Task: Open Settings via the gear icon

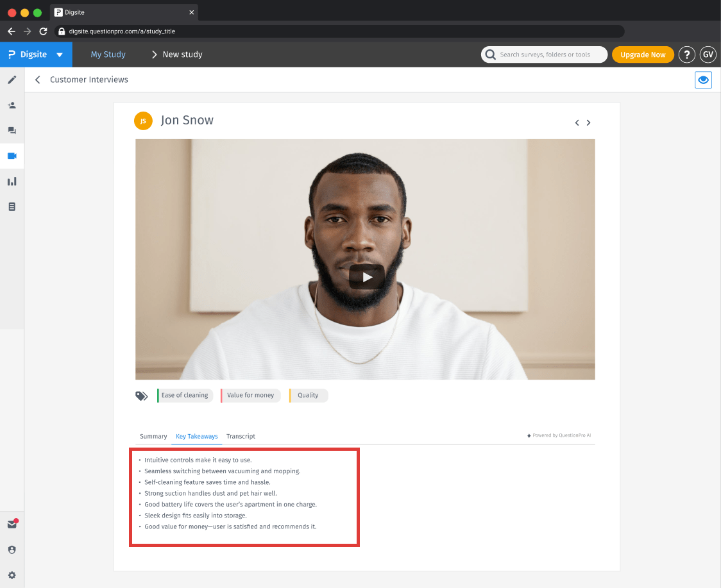Action: tap(12, 575)
